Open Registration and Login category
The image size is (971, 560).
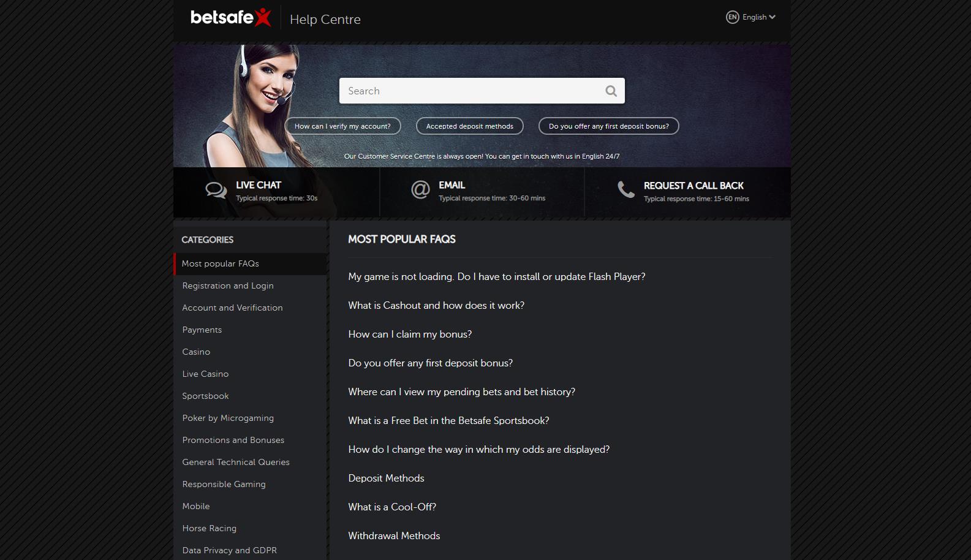pos(228,286)
